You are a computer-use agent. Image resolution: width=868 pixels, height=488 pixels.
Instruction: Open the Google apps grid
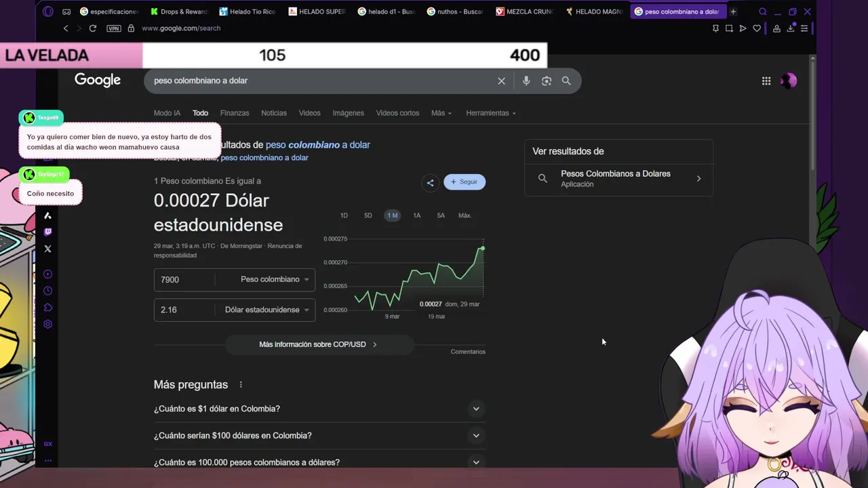click(x=766, y=81)
